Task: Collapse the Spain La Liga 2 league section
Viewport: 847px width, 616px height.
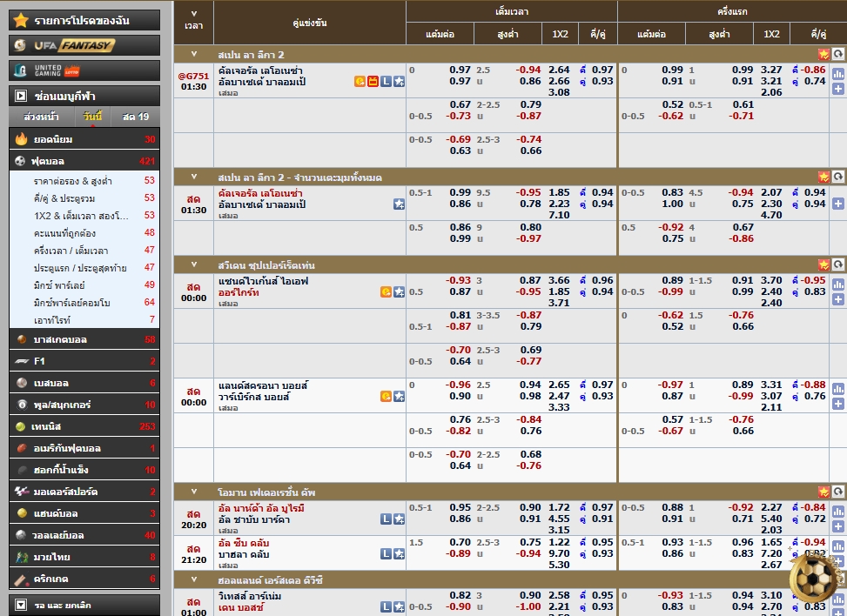Action: [194, 54]
